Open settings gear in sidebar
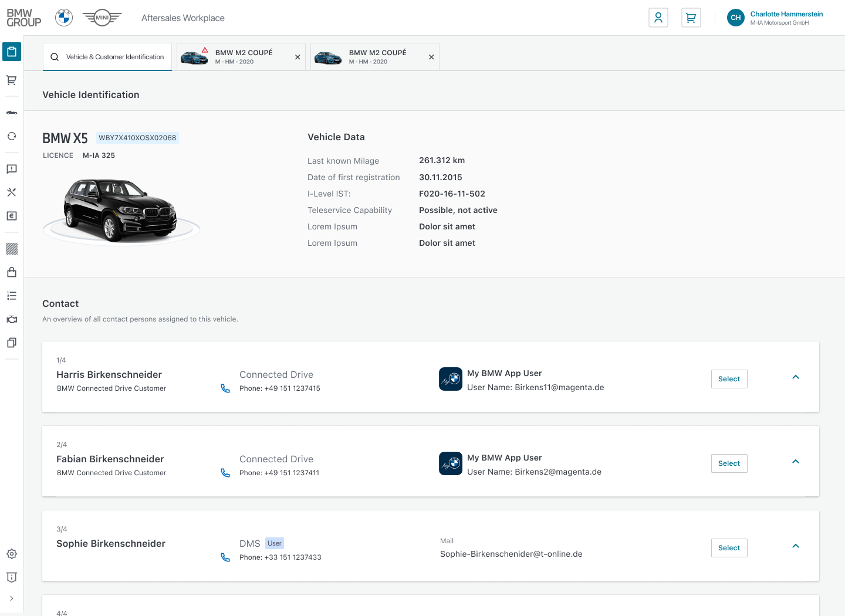The width and height of the screenshot is (845, 616). coord(12,554)
